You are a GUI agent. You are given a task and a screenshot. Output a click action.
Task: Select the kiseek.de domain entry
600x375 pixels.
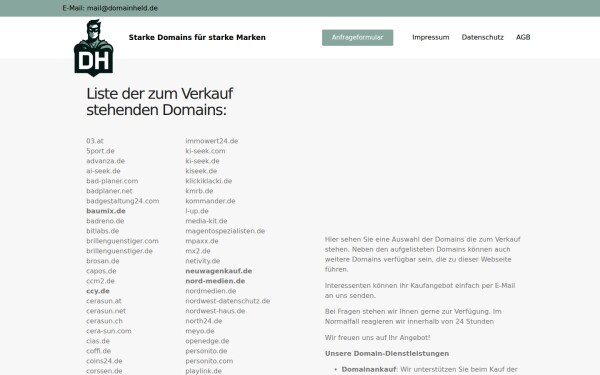(201, 171)
